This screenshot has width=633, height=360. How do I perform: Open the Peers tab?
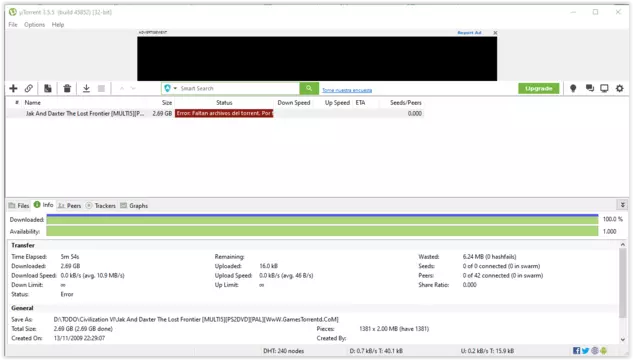[x=69, y=205]
